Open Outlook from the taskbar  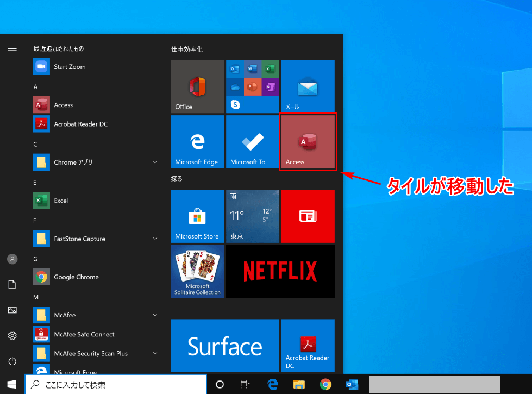352,385
